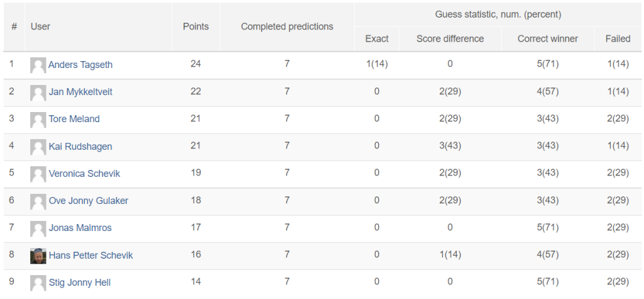
Task: Visit Hans Petter Schevik's profile link
Action: pyautogui.click(x=91, y=256)
